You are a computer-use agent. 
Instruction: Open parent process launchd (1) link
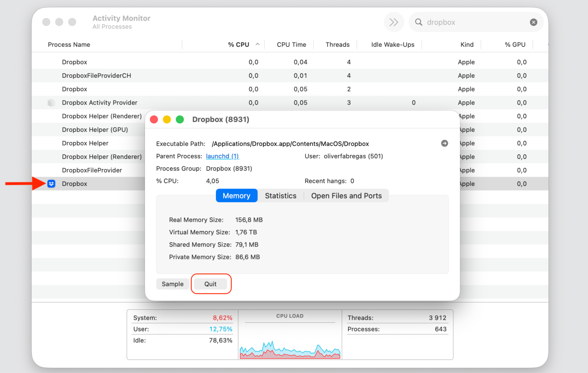click(222, 156)
